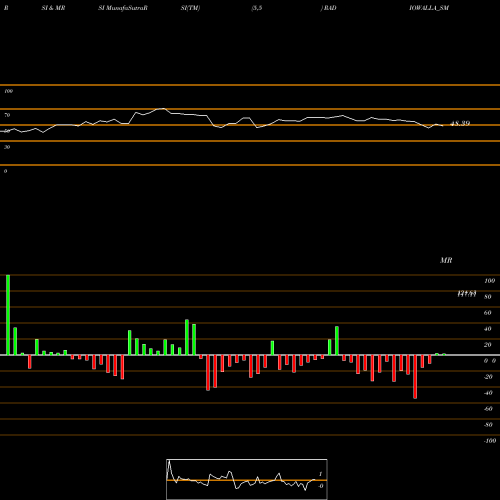Click RSI axis label 0 on left

pyautogui.click(x=5, y=171)
